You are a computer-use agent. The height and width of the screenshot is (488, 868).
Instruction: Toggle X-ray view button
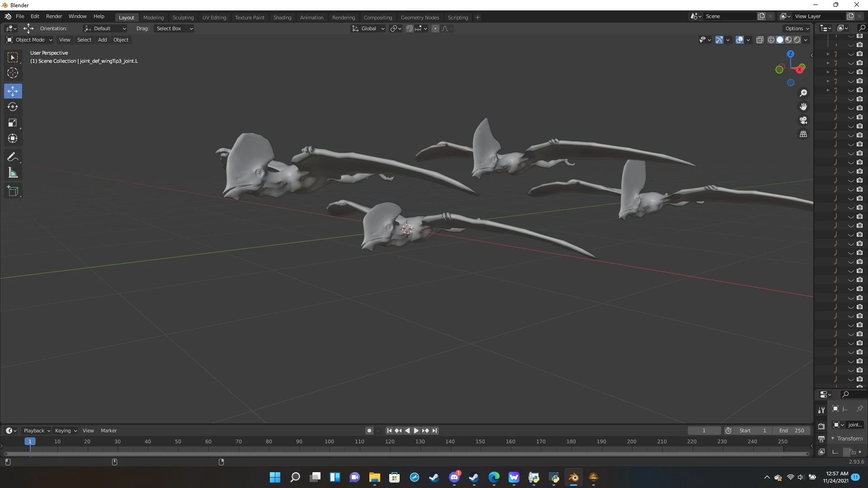(760, 40)
